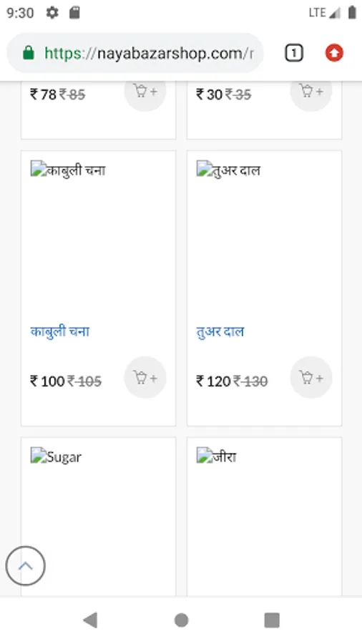This screenshot has width=362, height=644.
Task: Add काबुली चना to cart
Action: coord(145,377)
